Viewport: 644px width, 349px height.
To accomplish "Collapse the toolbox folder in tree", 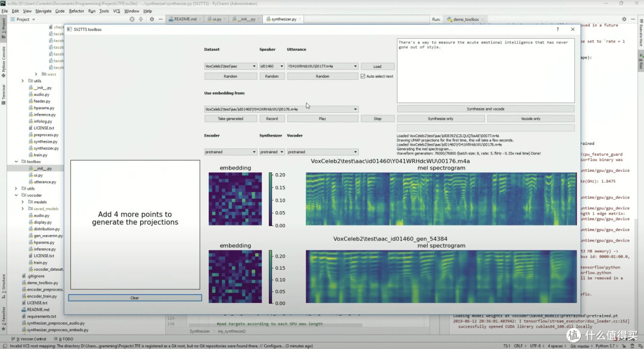I will click(17, 162).
